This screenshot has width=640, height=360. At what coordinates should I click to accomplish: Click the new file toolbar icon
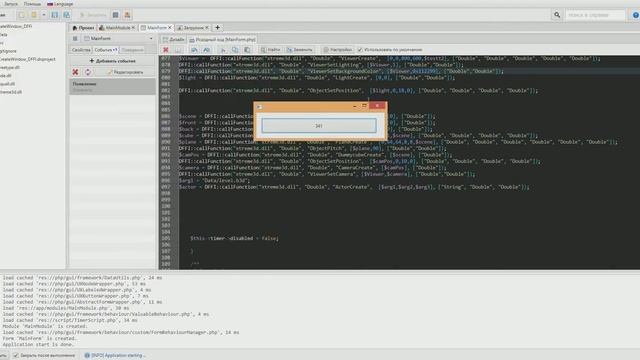tap(21, 15)
